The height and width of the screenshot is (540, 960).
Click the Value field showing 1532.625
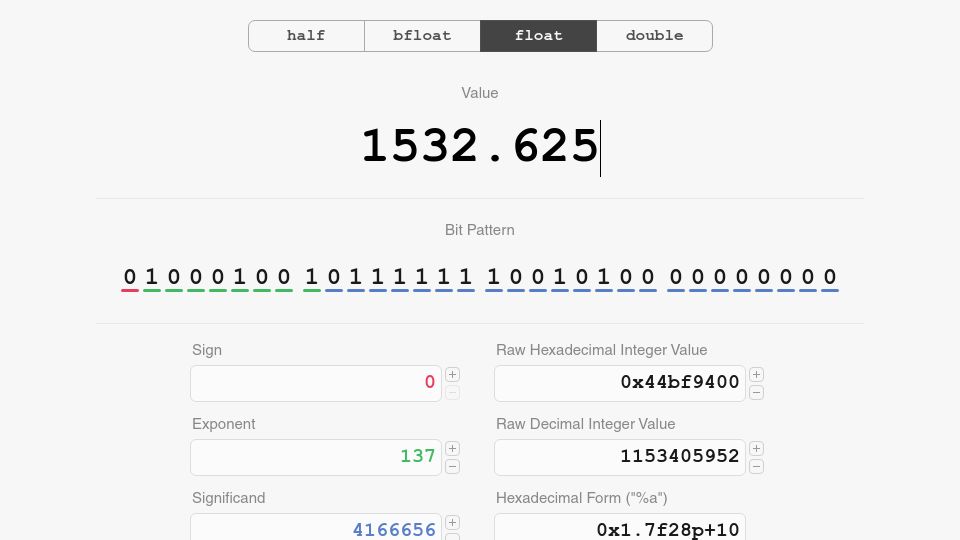tap(480, 147)
